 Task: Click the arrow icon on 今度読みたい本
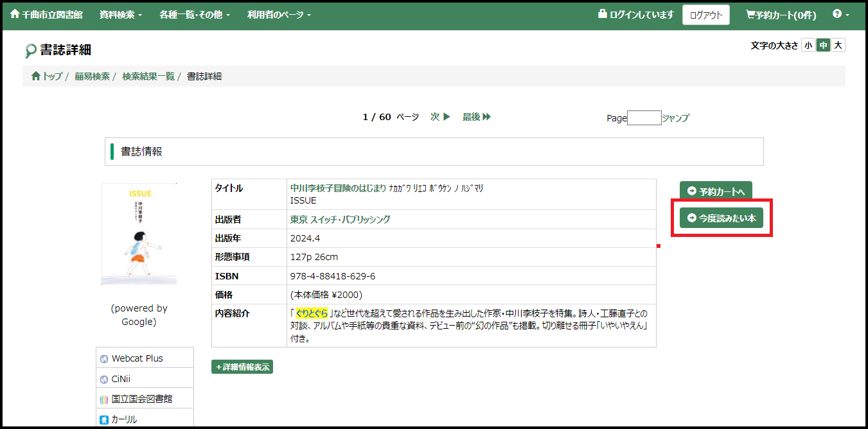point(691,218)
